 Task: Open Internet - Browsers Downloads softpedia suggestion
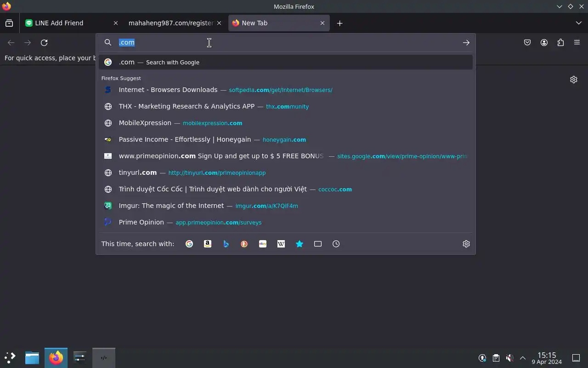click(x=286, y=90)
